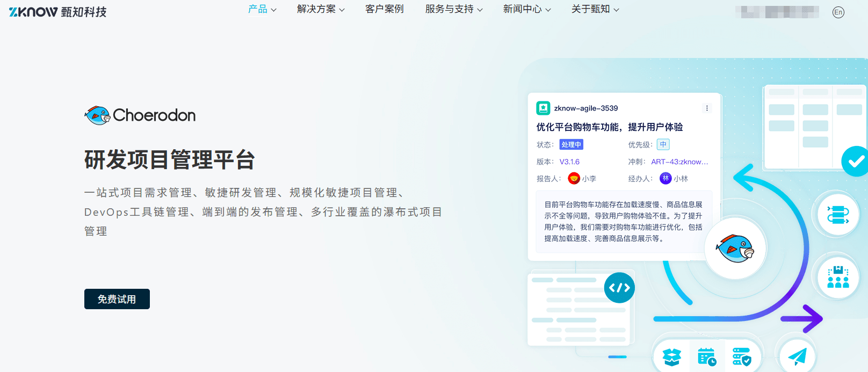Click the issue ID zknow-agile-3539
The height and width of the screenshot is (372, 868).
[x=586, y=108]
